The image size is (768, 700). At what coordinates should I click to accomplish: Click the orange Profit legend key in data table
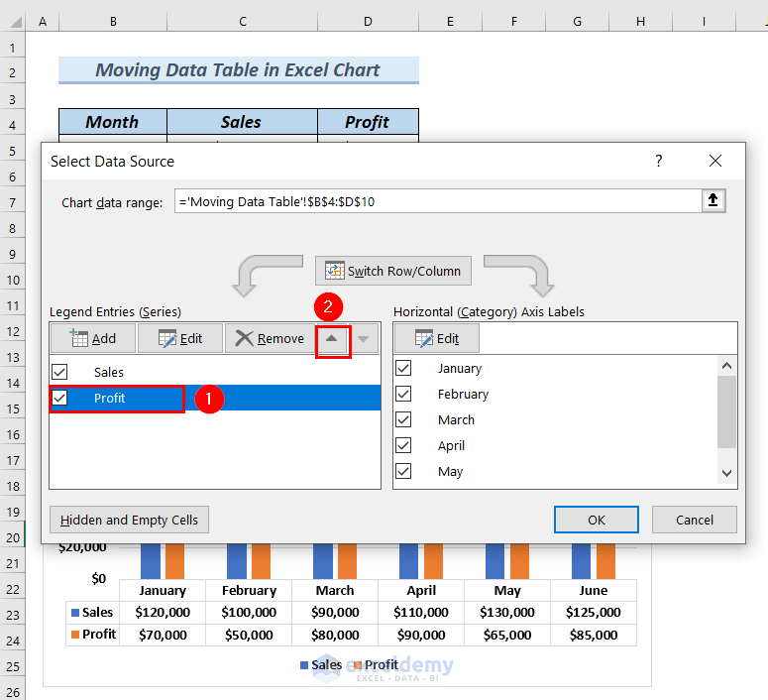tap(75, 635)
